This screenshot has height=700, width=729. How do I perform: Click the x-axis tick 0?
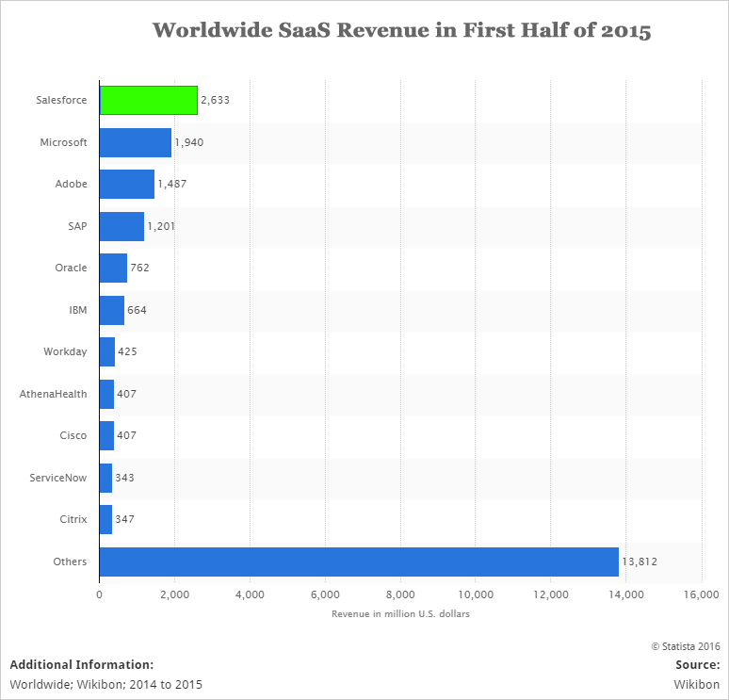pyautogui.click(x=100, y=594)
